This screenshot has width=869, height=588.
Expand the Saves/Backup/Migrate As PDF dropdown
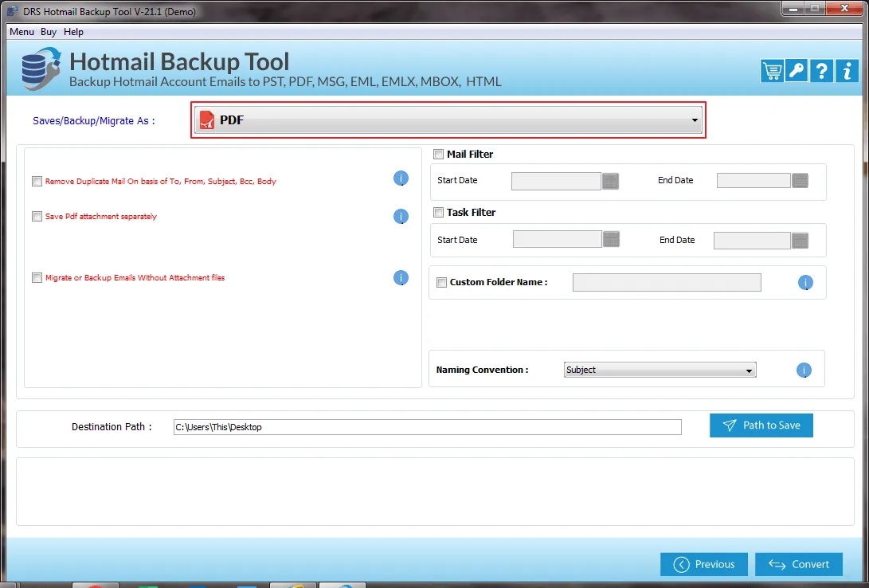[448, 120]
